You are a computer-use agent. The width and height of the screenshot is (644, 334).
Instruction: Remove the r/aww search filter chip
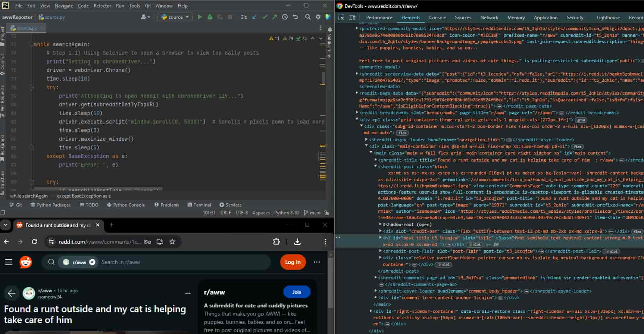coord(92,262)
